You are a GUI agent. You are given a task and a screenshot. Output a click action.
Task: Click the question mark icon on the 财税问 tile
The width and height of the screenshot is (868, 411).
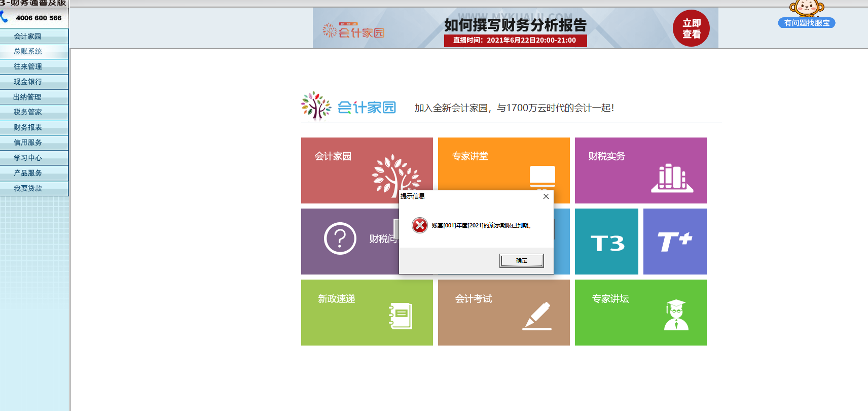click(340, 238)
